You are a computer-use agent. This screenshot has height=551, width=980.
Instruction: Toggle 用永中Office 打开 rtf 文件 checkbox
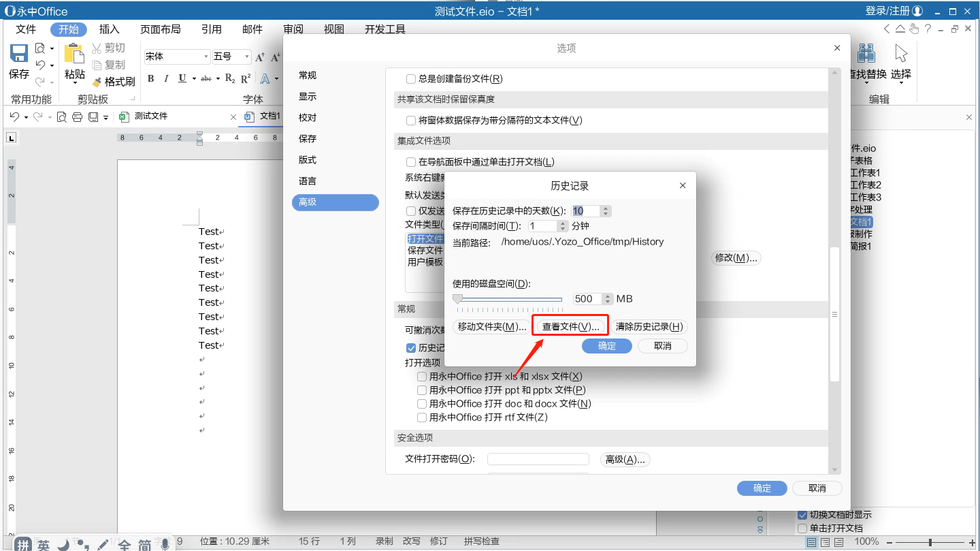pos(422,418)
